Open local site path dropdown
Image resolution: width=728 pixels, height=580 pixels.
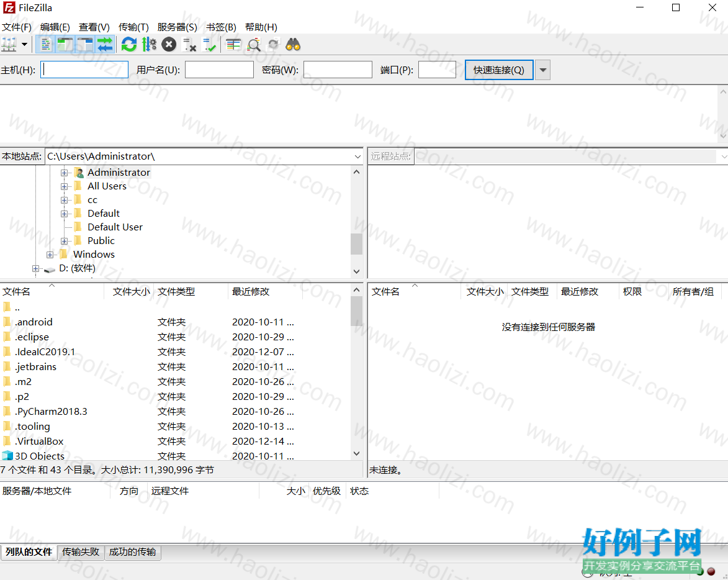[357, 156]
